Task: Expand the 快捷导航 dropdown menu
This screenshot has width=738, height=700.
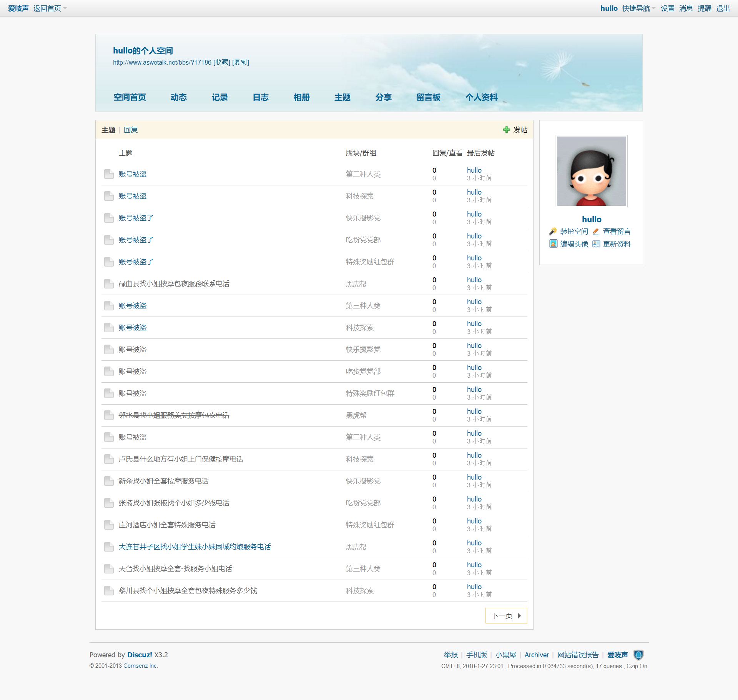Action: 639,8
